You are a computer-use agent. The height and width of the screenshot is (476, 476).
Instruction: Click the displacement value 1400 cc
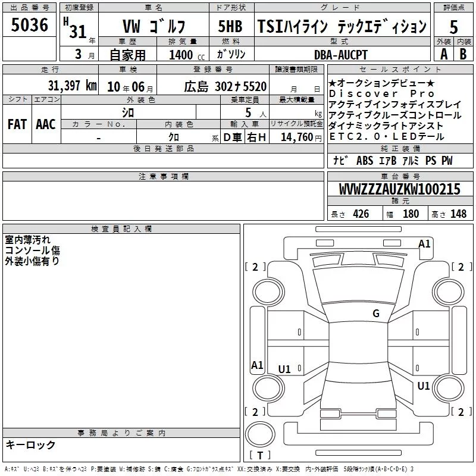(187, 55)
